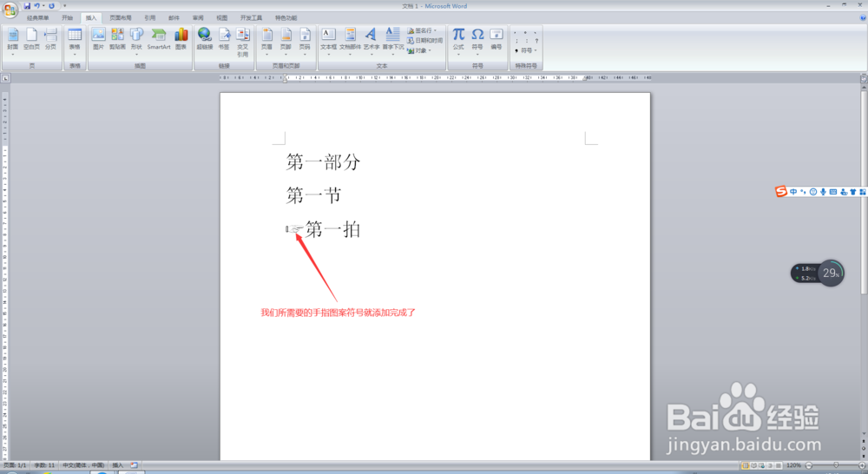Image resolution: width=868 pixels, height=474 pixels.
Task: Open the Ω 符号 symbol menu
Action: point(477,42)
